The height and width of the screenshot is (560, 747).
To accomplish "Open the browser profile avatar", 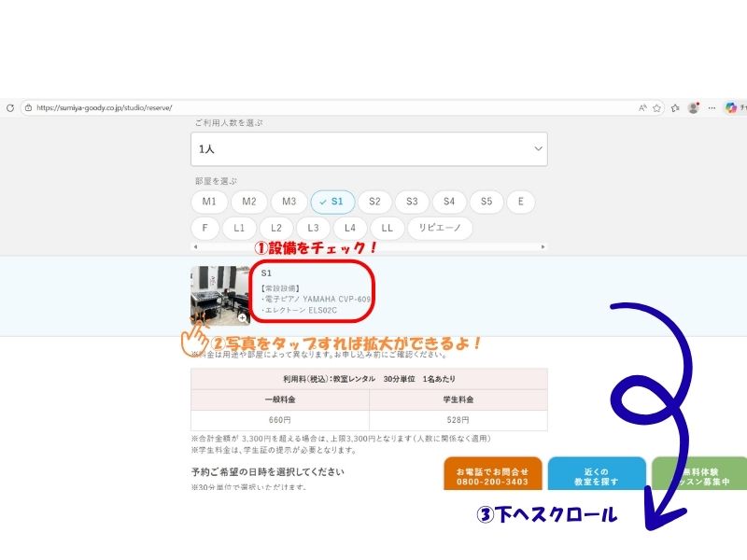I will coord(694,108).
